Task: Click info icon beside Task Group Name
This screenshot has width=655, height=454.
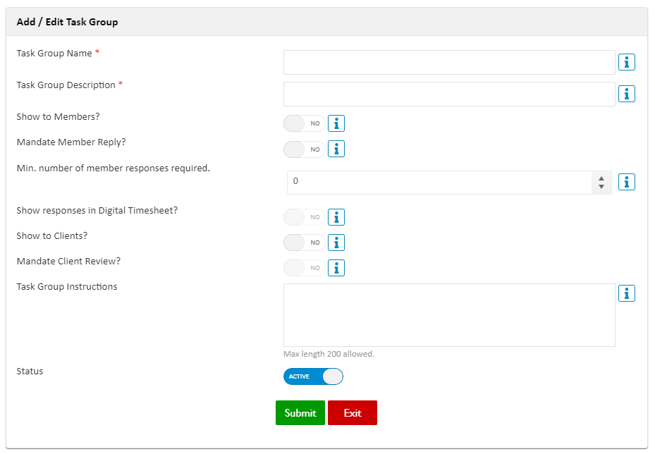Action: click(626, 62)
